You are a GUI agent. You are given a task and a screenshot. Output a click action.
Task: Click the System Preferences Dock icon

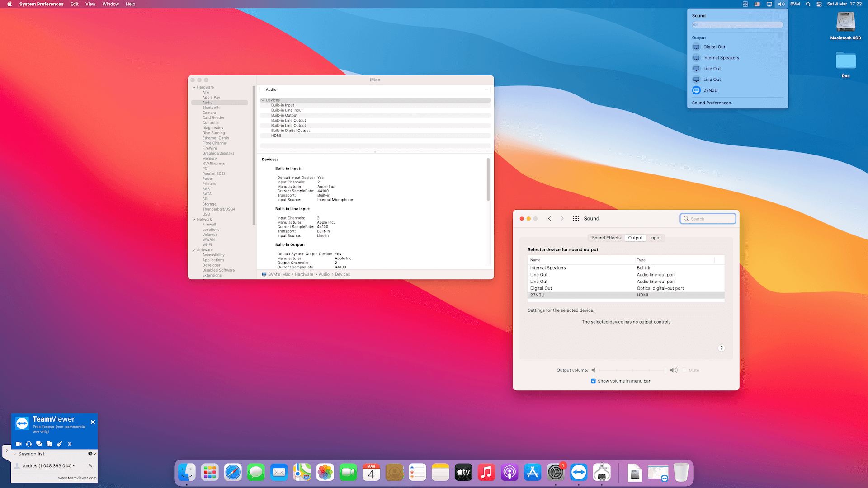pyautogui.click(x=556, y=473)
